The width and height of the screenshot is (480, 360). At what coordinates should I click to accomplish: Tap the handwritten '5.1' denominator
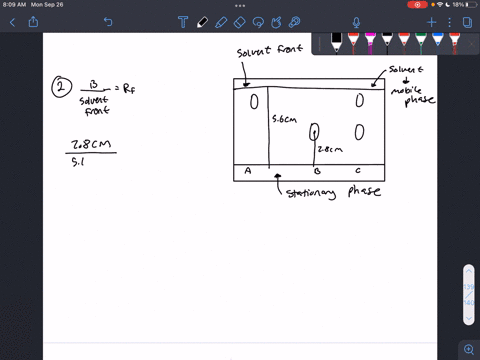point(78,162)
